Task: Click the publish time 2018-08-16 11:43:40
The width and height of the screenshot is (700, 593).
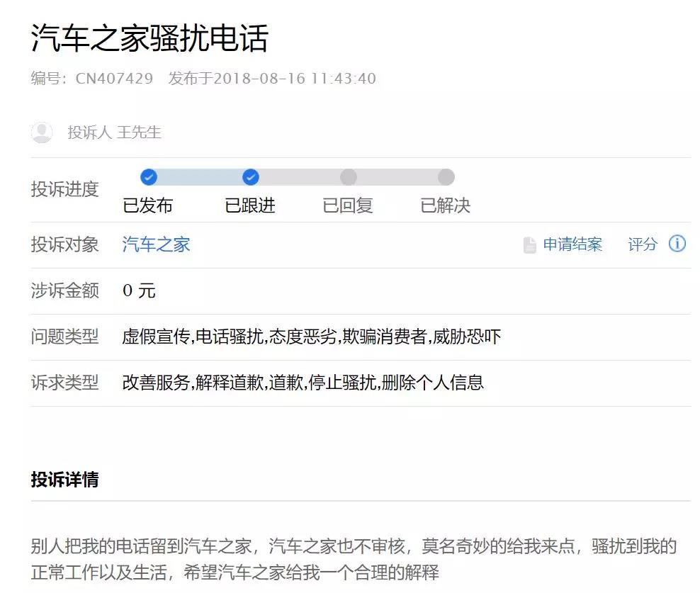Action: pos(295,79)
